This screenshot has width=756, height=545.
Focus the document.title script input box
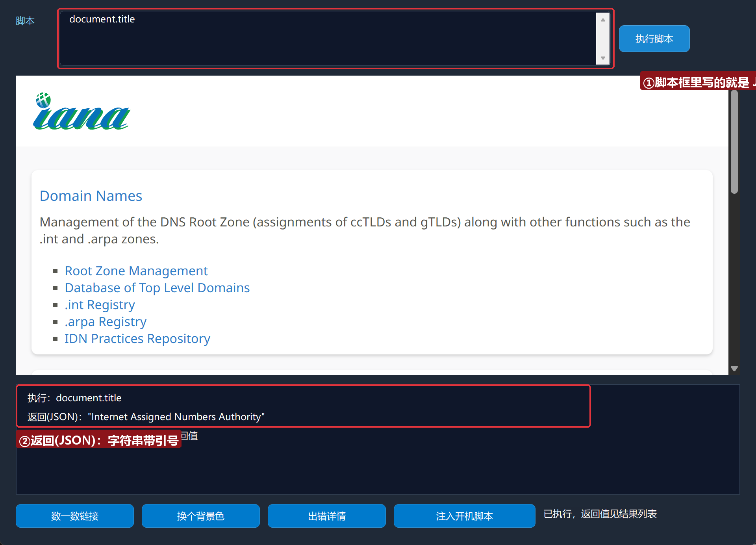(x=328, y=39)
